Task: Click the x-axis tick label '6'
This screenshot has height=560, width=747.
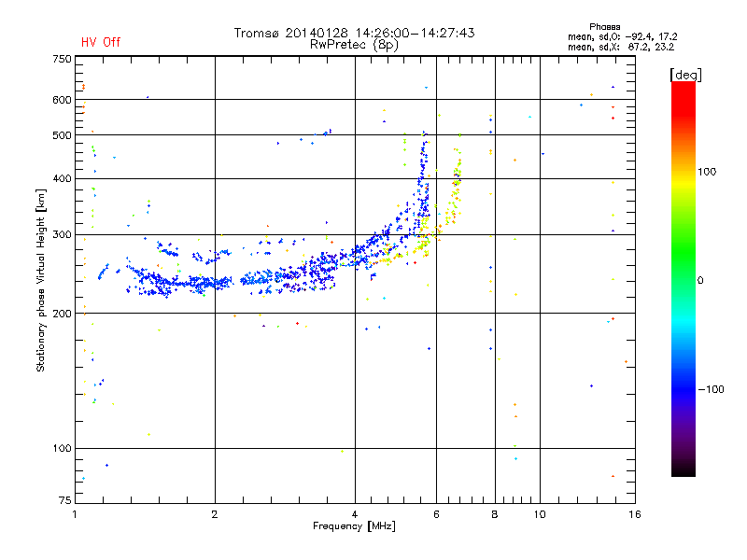Action: pos(436,514)
